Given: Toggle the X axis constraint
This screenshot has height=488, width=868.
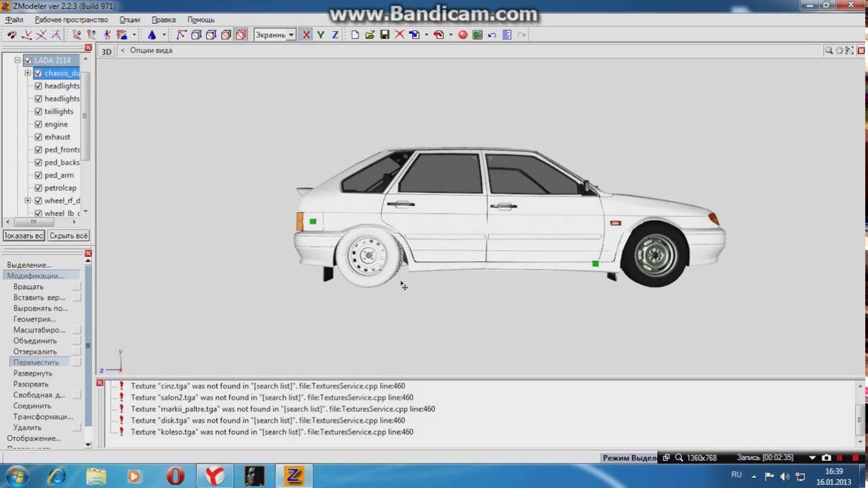Looking at the screenshot, I should click(307, 35).
